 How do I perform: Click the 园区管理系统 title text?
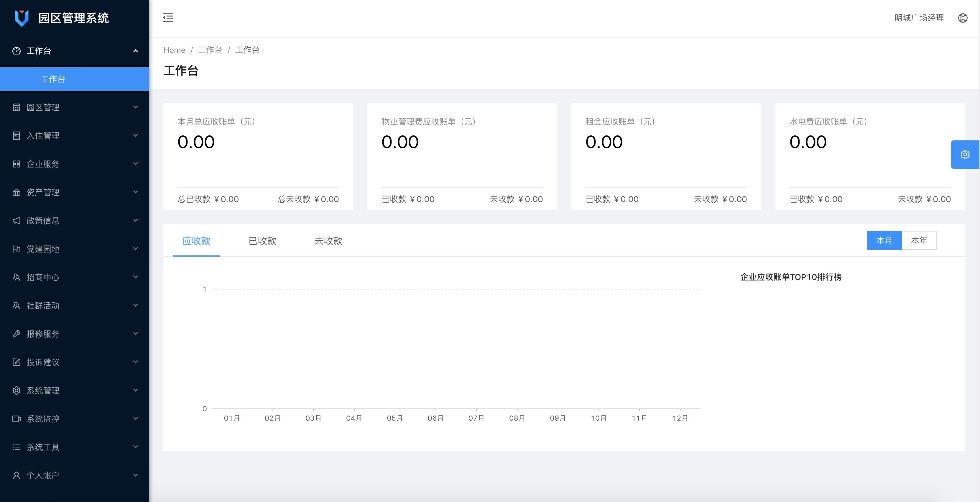(x=73, y=18)
